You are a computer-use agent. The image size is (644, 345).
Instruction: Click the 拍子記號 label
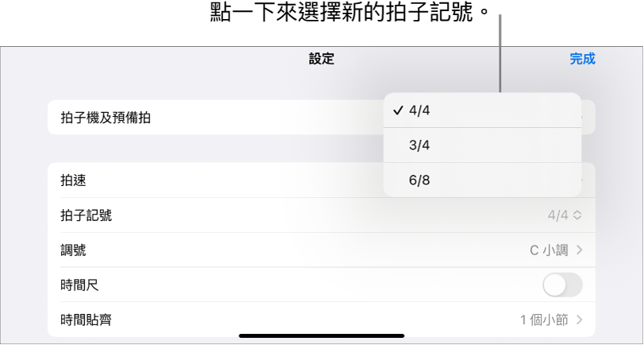pyautogui.click(x=87, y=215)
